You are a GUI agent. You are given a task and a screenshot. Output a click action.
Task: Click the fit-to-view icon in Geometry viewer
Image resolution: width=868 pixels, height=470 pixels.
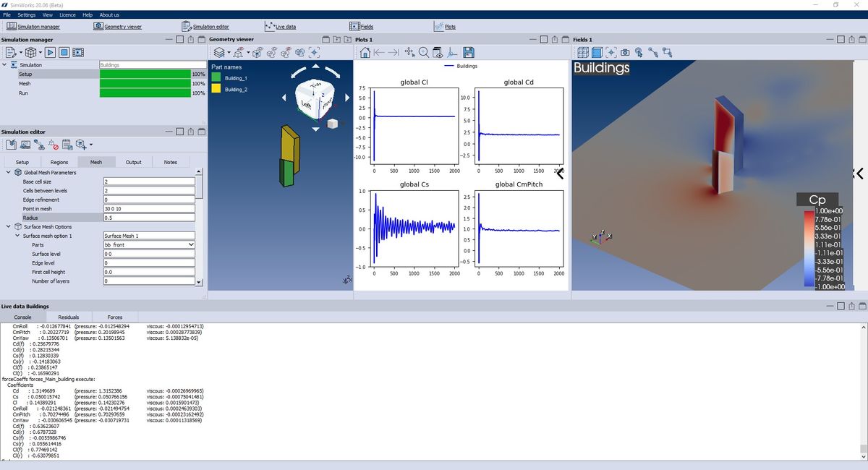pyautogui.click(x=314, y=52)
